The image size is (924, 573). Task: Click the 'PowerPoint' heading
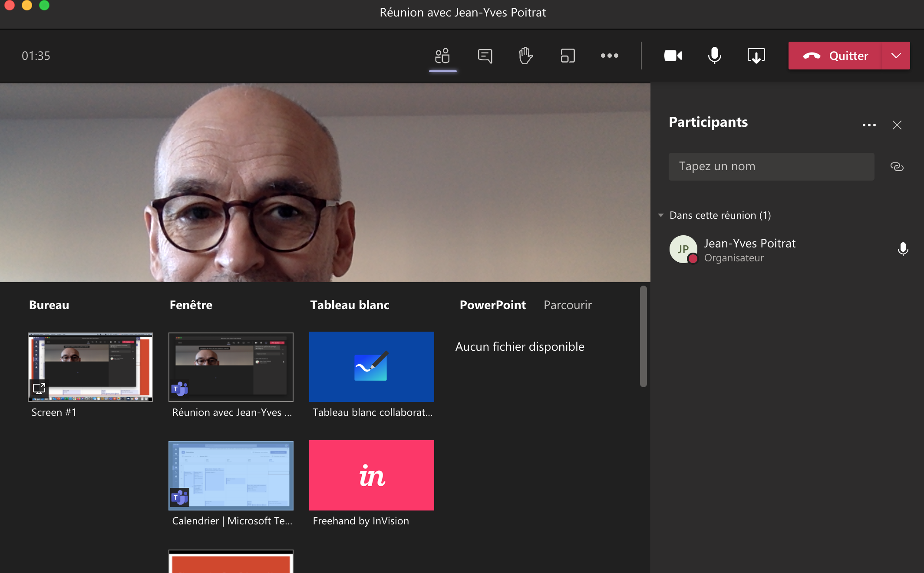pyautogui.click(x=492, y=305)
